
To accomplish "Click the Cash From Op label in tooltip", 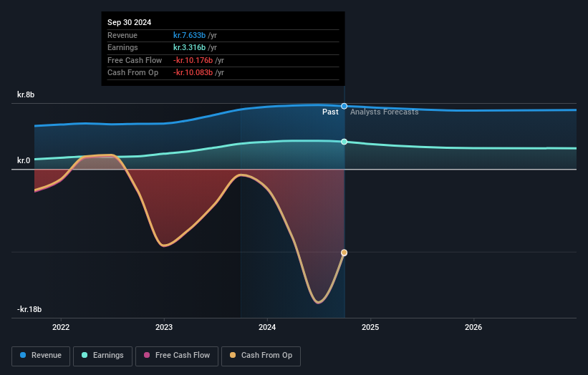I will 132,73.
